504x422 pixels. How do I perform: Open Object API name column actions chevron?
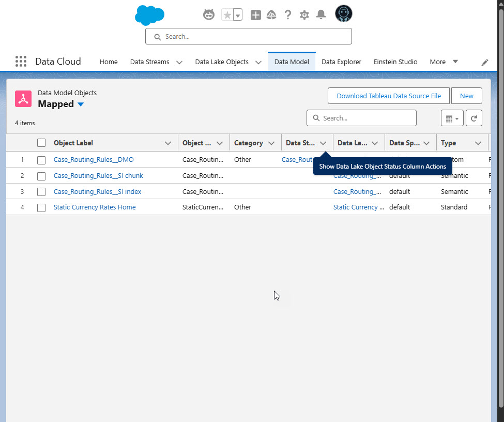[x=220, y=143]
